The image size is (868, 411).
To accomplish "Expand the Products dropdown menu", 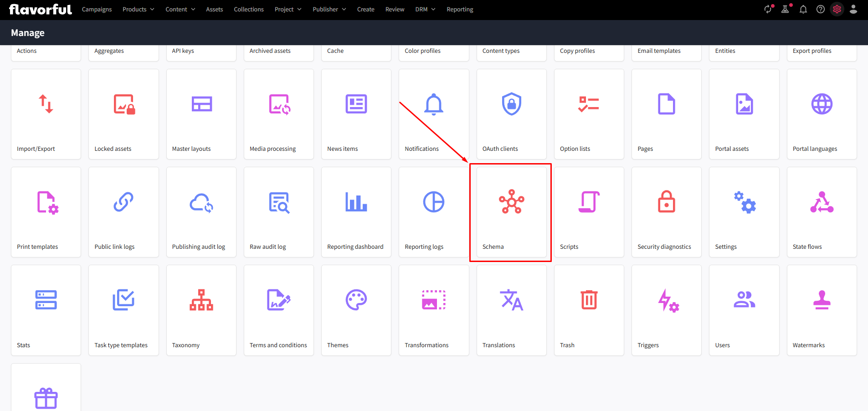I will coord(138,9).
